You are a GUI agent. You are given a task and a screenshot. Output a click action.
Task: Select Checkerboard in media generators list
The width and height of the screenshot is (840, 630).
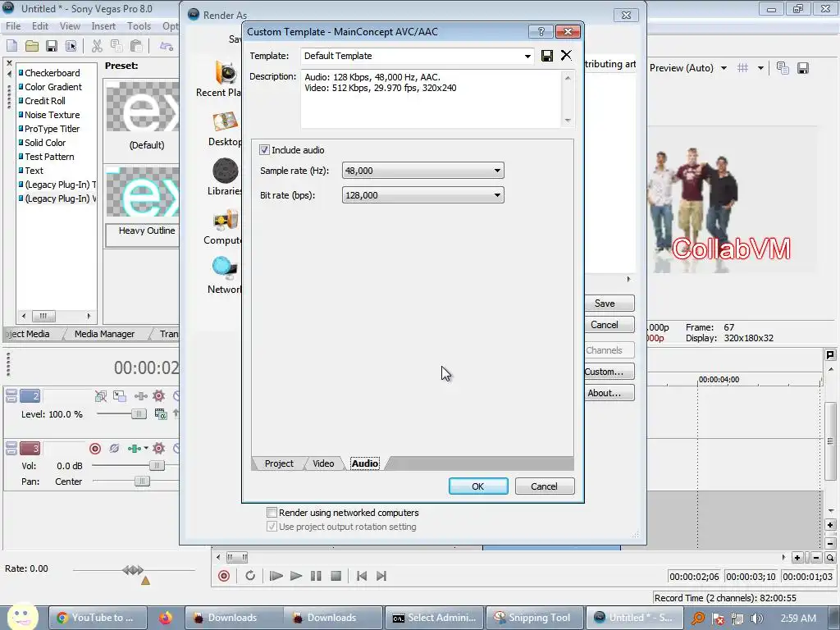(52, 73)
